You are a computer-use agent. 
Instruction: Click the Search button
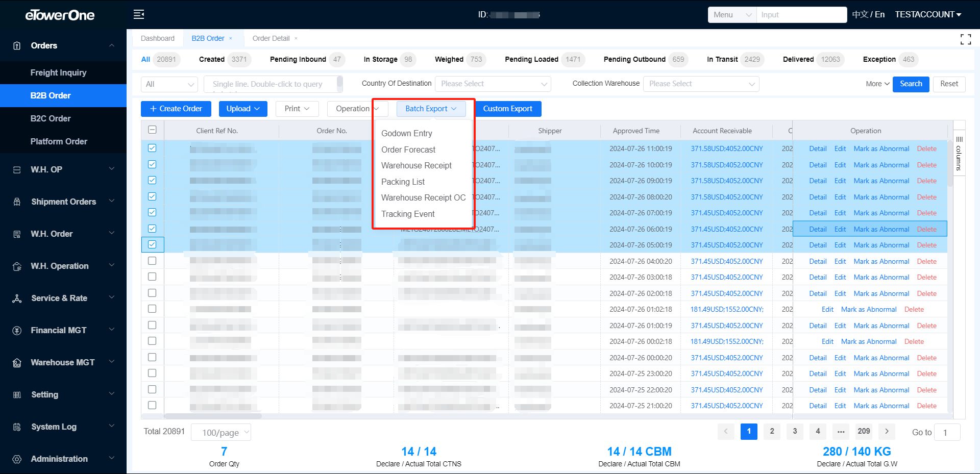click(911, 84)
